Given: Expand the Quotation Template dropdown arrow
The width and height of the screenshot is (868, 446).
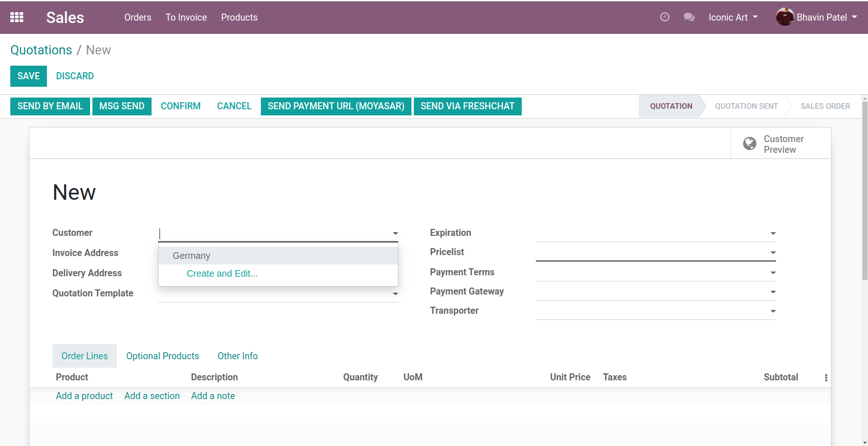Looking at the screenshot, I should pyautogui.click(x=396, y=294).
